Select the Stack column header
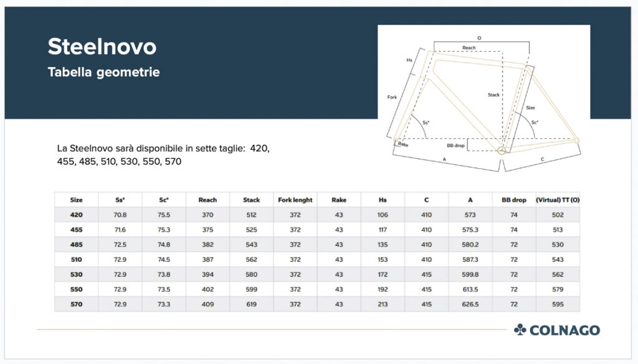Image resolution: width=638 pixels, height=364 pixels. click(251, 200)
